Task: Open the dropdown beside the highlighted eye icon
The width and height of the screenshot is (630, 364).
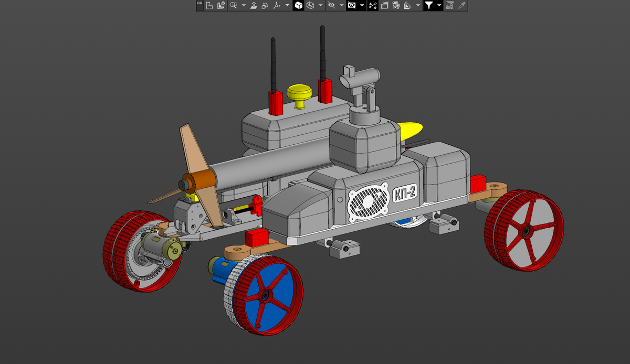Action: [362, 5]
